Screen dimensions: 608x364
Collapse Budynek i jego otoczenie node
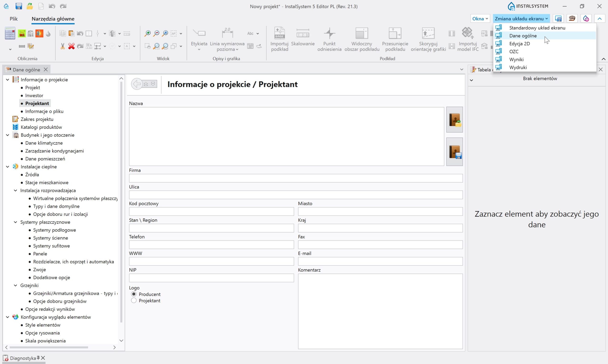(8, 135)
